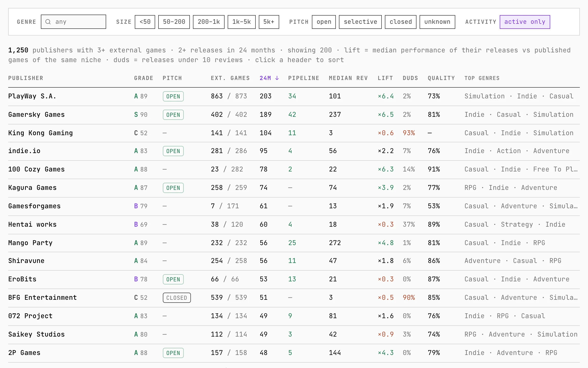Viewport: 588px width, 368px height.
Task: Toggle the 5k+ size filter
Action: (x=269, y=22)
